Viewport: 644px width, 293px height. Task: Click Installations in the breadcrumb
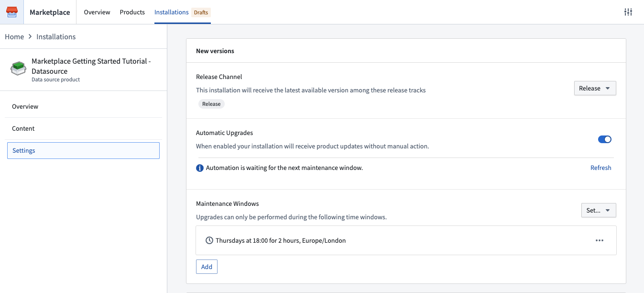pyautogui.click(x=56, y=37)
